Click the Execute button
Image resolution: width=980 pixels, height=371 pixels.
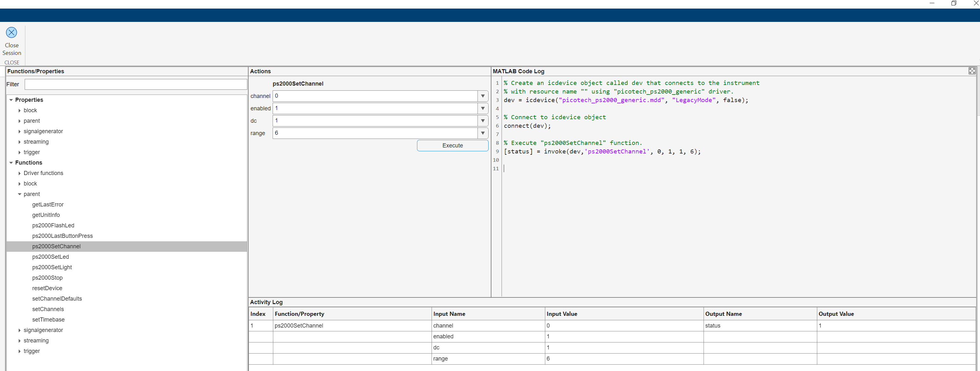pos(452,146)
